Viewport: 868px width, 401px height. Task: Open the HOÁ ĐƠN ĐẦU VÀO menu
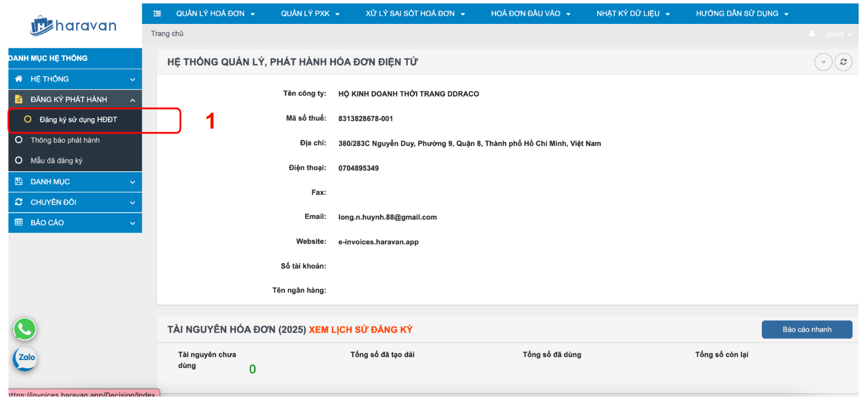[530, 14]
